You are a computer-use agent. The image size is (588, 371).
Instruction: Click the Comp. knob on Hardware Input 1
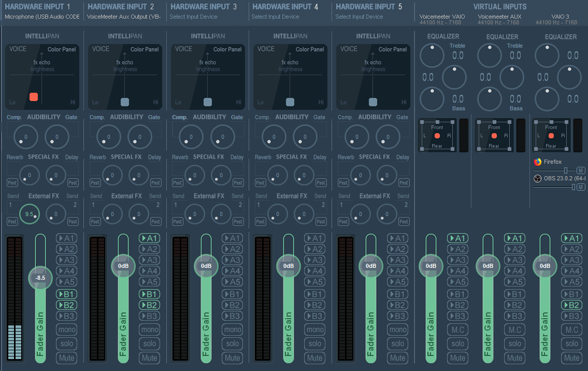pyautogui.click(x=25, y=137)
